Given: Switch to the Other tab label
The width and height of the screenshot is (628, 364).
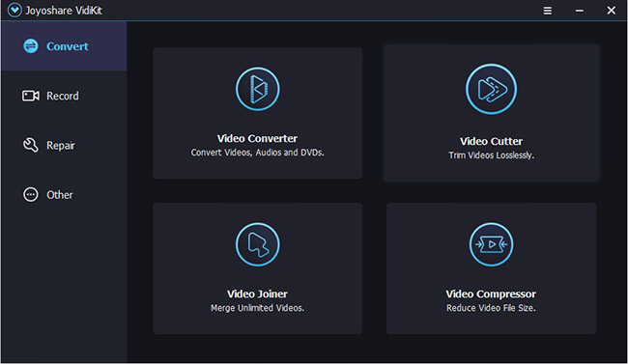Looking at the screenshot, I should pos(60,195).
